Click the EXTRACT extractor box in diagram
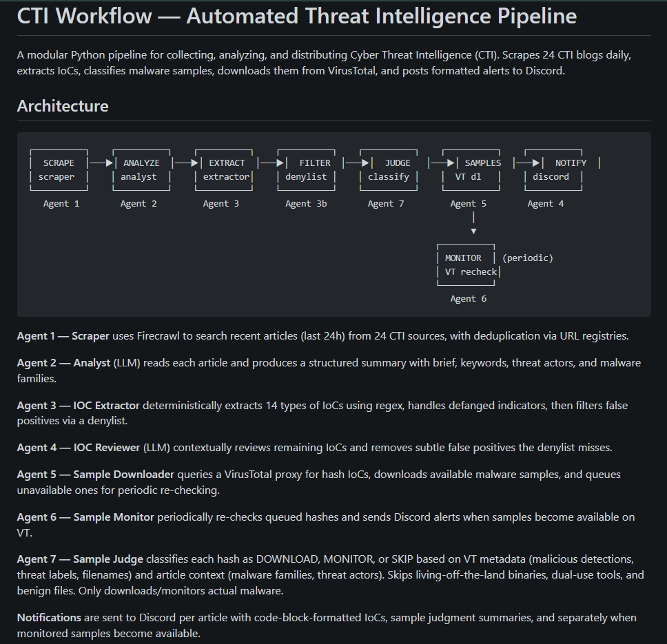Screen dimensions: 667x644 (224, 170)
